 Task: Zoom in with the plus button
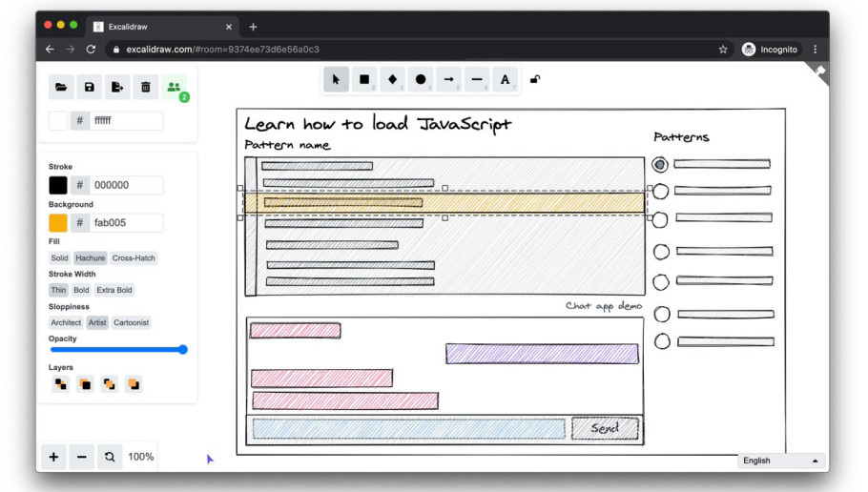pyautogui.click(x=53, y=457)
